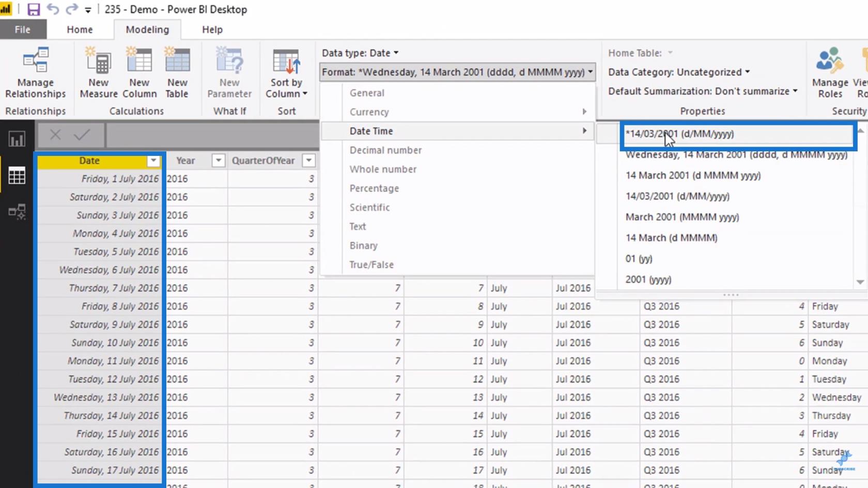Viewport: 868px width, 488px height.
Task: Click the Save icon in title bar
Action: click(x=34, y=9)
